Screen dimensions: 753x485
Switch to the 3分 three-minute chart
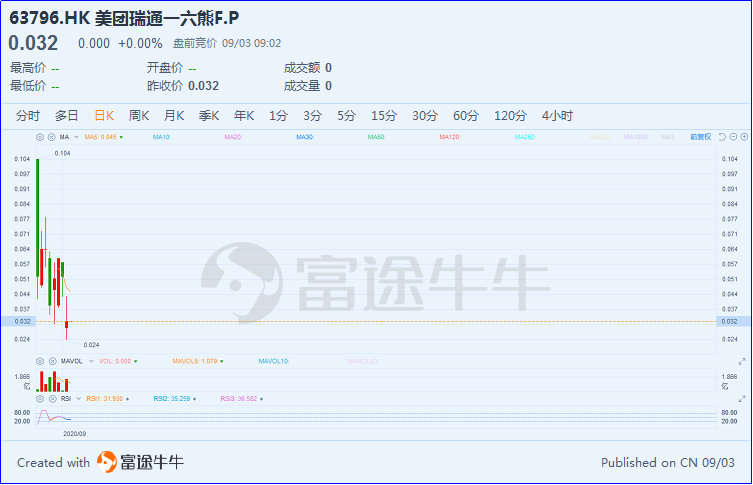click(312, 116)
